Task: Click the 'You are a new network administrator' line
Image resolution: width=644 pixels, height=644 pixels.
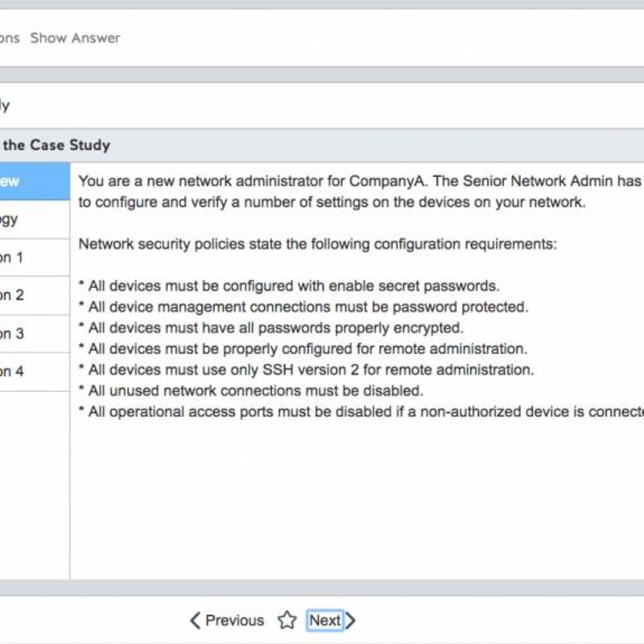Action: [x=361, y=181]
